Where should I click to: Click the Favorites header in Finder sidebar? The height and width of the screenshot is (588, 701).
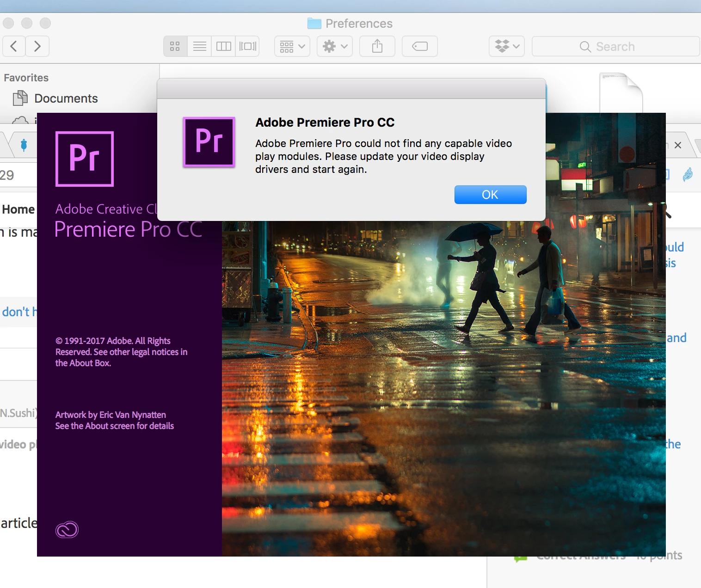(x=26, y=78)
